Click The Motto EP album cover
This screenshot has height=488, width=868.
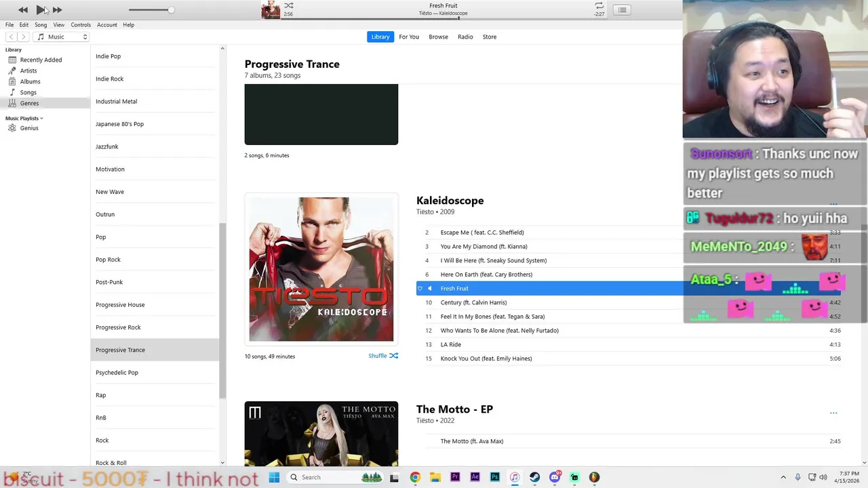point(321,434)
